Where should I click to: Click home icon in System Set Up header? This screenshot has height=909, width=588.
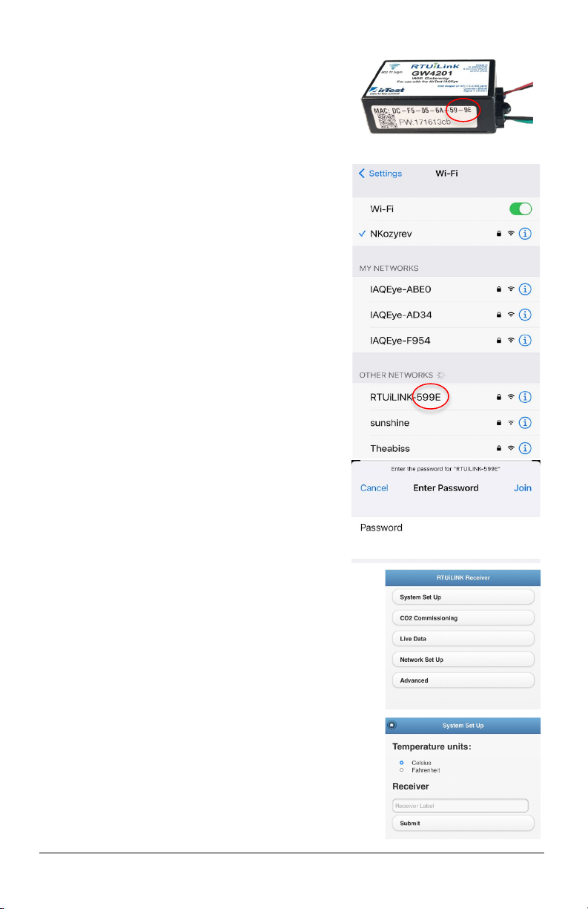coord(392,725)
